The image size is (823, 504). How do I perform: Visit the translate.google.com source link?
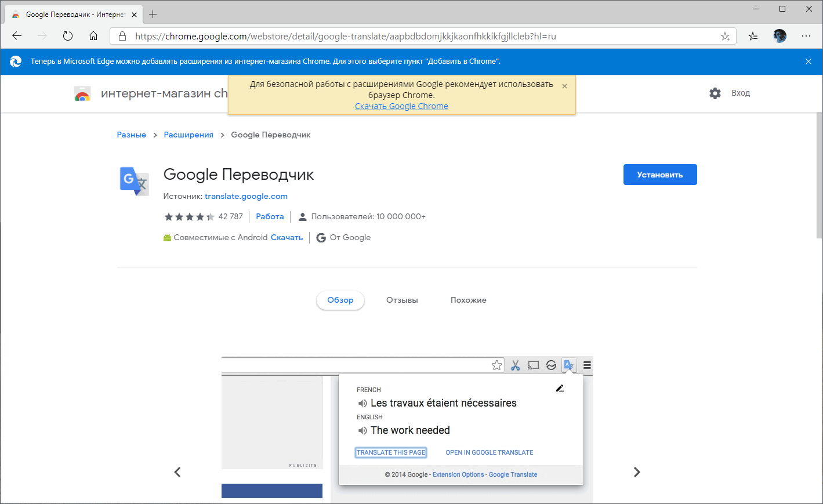pyautogui.click(x=246, y=196)
